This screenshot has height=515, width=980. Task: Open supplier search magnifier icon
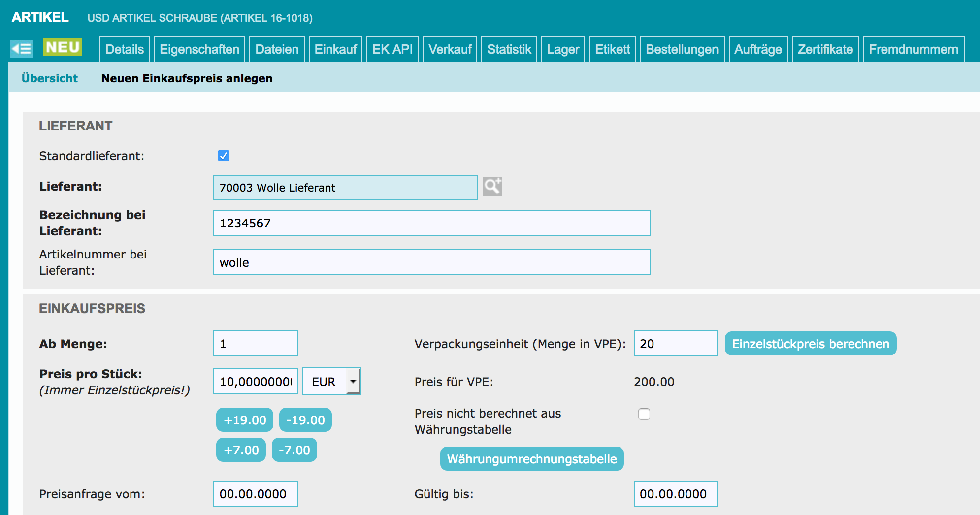(x=492, y=187)
